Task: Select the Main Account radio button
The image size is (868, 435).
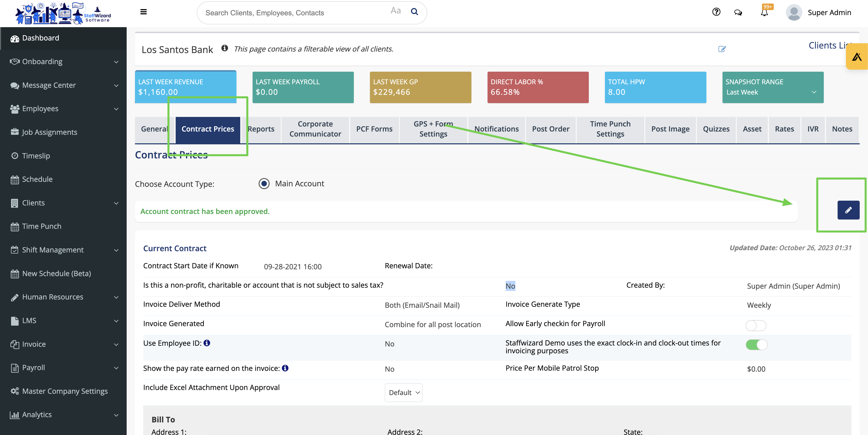Action: (x=264, y=184)
